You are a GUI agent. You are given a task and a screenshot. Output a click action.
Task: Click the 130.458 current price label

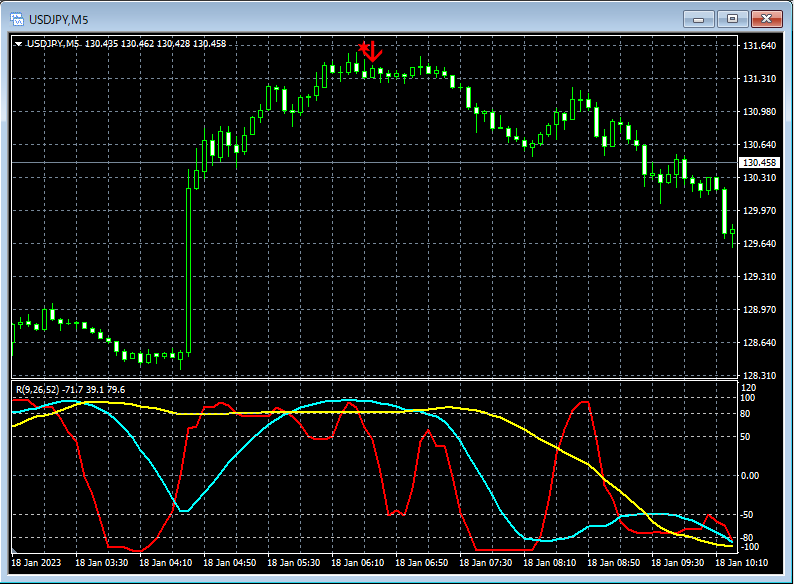point(759,163)
